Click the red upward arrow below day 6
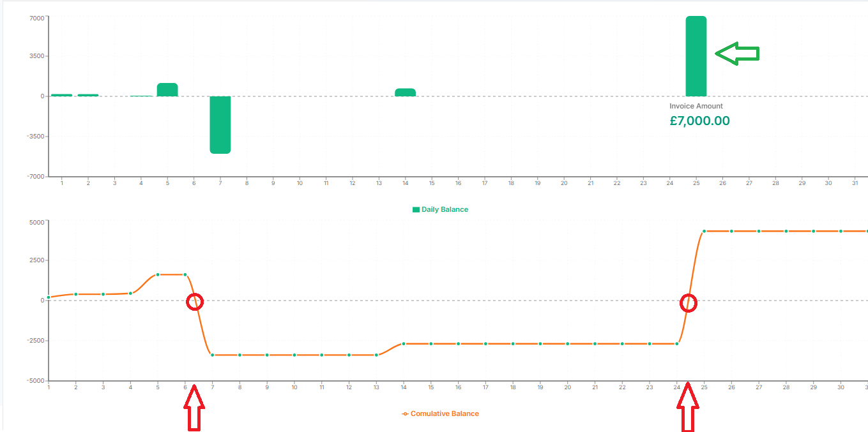Image resolution: width=868 pixels, height=432 pixels. coord(195,408)
